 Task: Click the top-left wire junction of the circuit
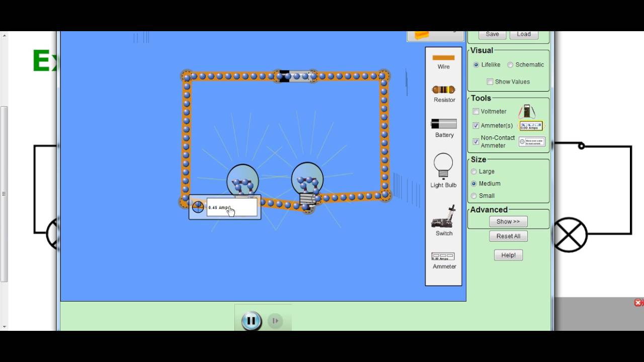(187, 76)
